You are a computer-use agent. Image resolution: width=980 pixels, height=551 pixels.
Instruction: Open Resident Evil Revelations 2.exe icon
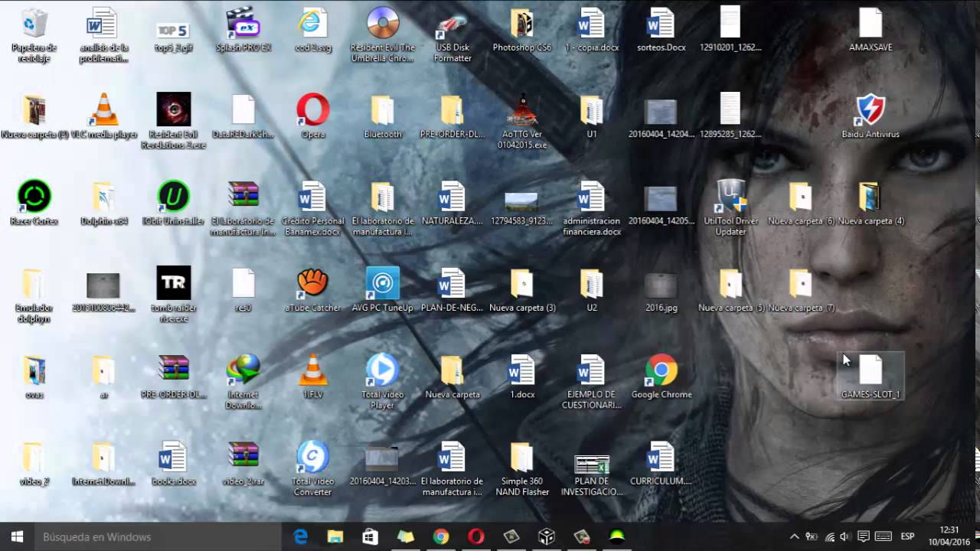pos(174,121)
